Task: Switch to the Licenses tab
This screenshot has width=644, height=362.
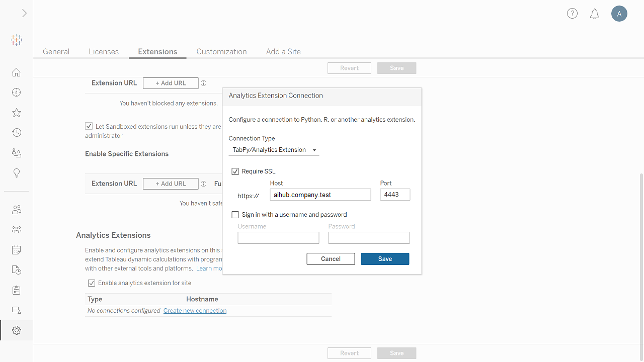Action: tap(104, 52)
